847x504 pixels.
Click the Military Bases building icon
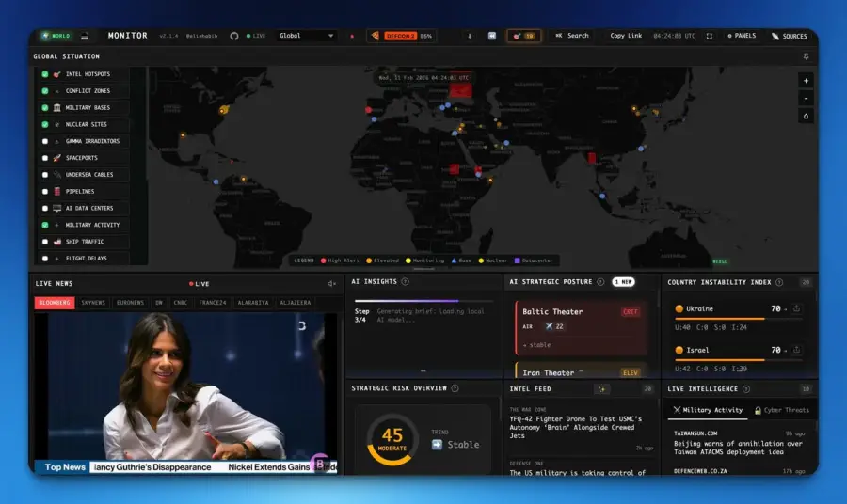point(56,108)
